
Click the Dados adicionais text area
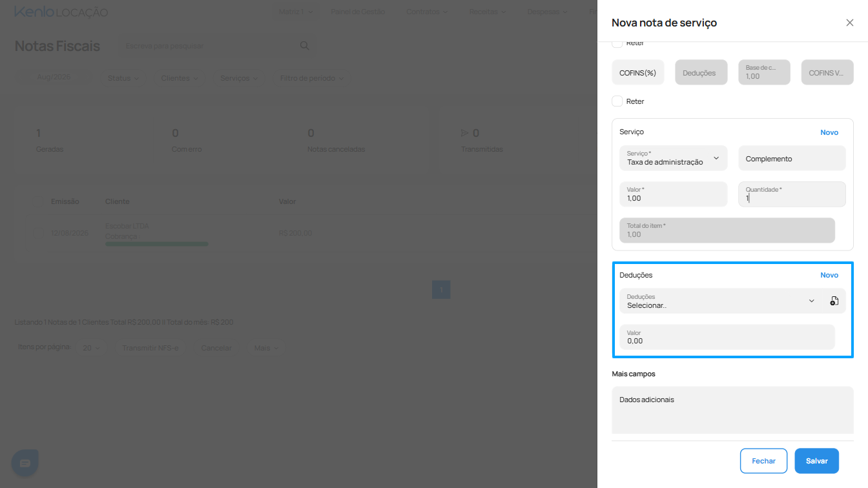pos(733,411)
